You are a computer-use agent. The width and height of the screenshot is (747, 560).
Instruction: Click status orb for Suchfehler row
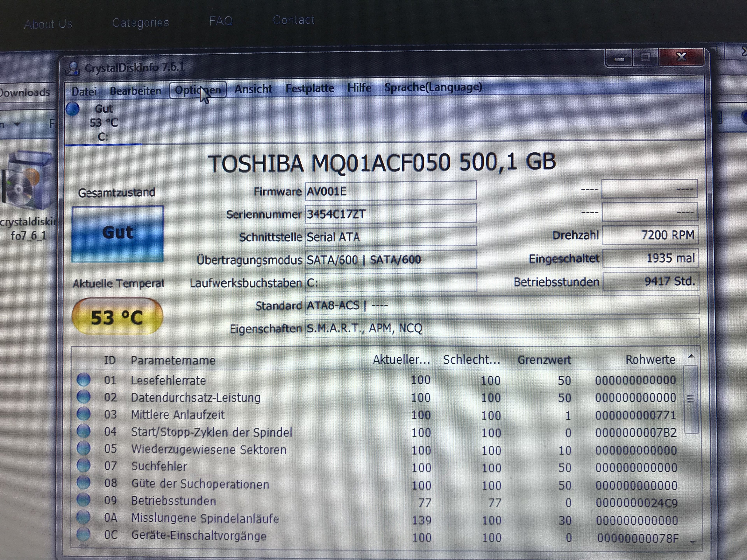83,465
